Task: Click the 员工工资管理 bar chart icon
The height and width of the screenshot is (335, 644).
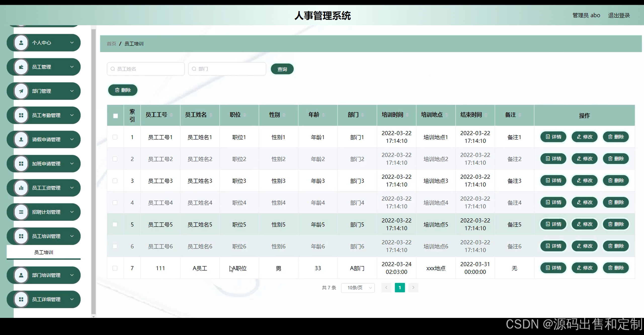Action: pos(21,188)
